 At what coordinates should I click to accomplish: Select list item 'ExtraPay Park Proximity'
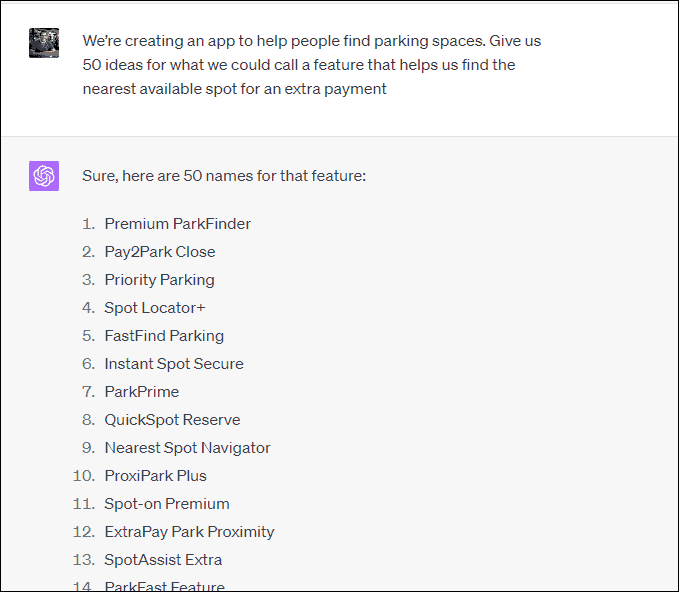[189, 532]
